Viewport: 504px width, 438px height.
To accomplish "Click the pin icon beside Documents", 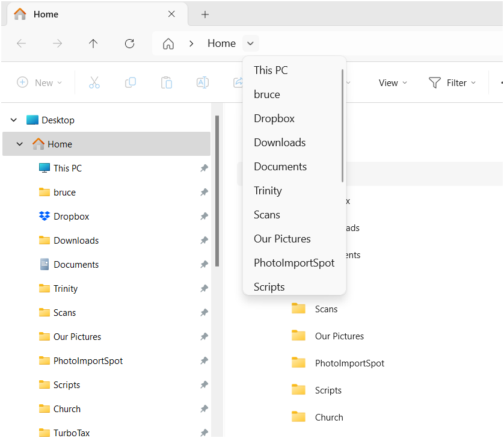I will tap(204, 264).
